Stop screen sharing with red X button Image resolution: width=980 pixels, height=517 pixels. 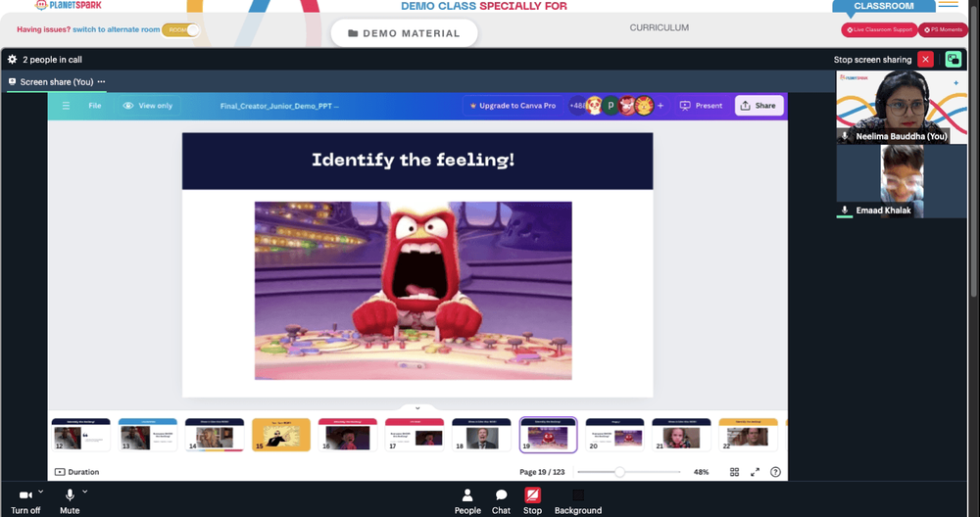coord(925,60)
